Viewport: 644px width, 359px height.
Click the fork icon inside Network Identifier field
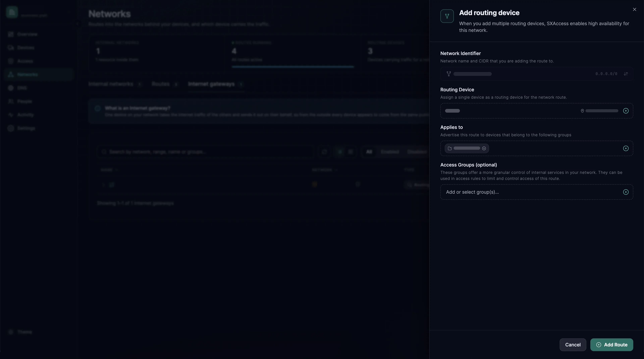(x=449, y=74)
